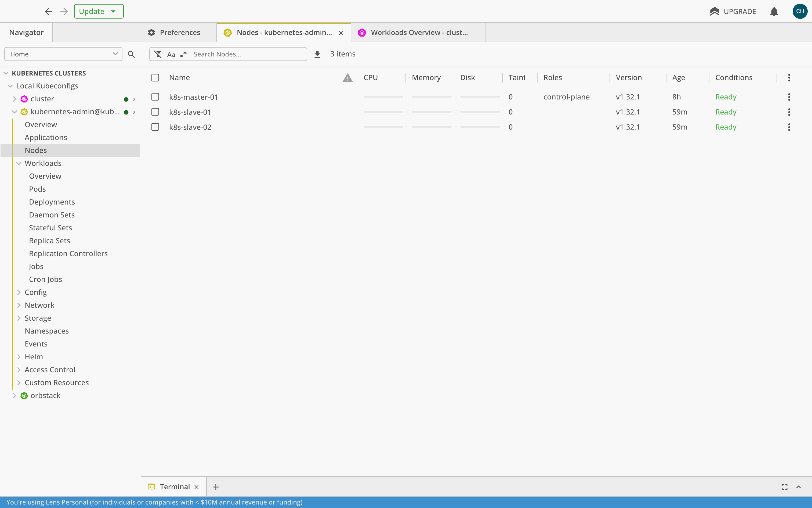Click the green orbstack cluster icon
Screen dimensions: 812x508
point(24,396)
